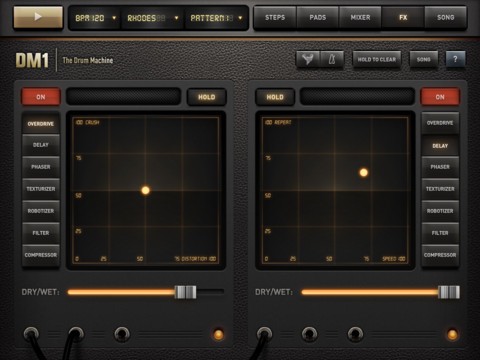The image size is (480, 360).
Task: Click the shuffle/randomize icon button
Action: (308, 60)
